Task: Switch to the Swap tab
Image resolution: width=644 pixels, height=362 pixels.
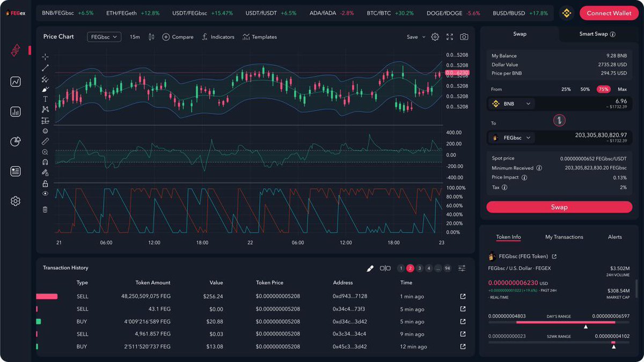Action: tap(519, 34)
